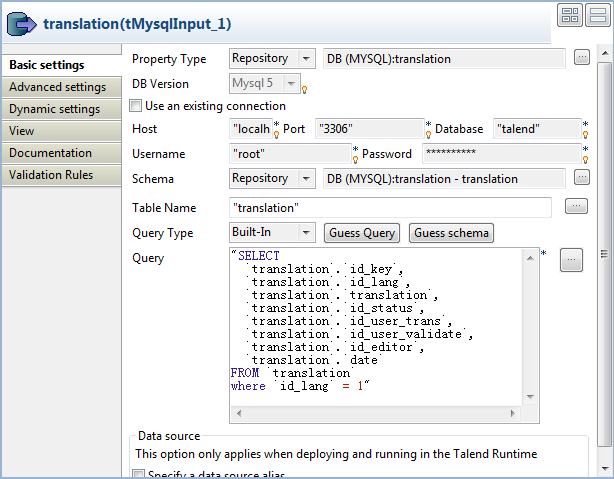Image resolution: width=614 pixels, height=479 pixels.
Task: Click lightbulb icon beside DB Version
Action: pyautogui.click(x=304, y=89)
